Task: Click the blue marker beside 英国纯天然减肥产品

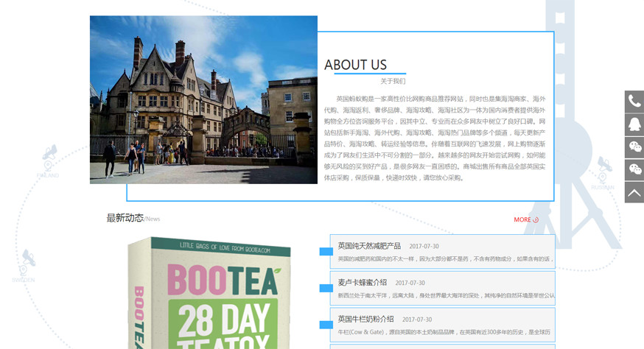Action: (326, 252)
